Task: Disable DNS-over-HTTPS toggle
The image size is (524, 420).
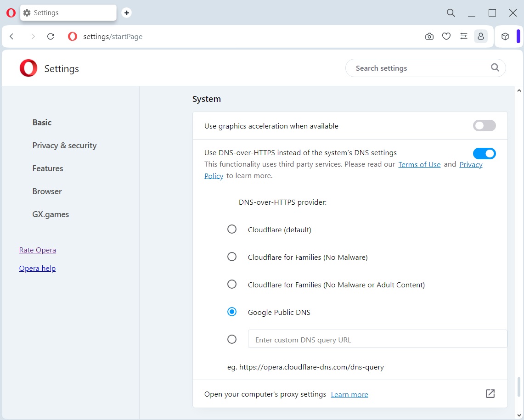Action: tap(484, 153)
